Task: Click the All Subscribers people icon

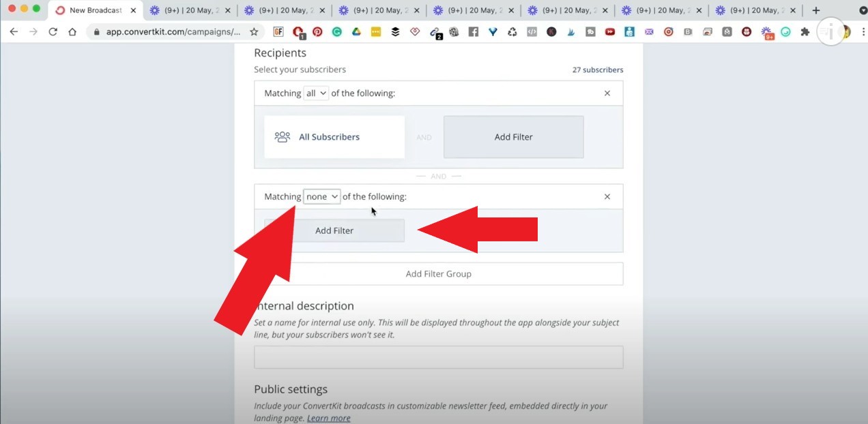Action: click(x=282, y=136)
